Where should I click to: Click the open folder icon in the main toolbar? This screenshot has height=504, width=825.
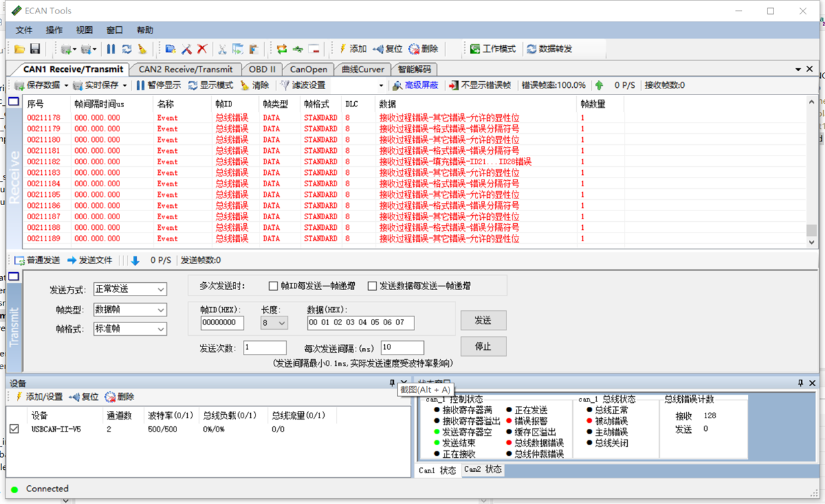pos(19,49)
